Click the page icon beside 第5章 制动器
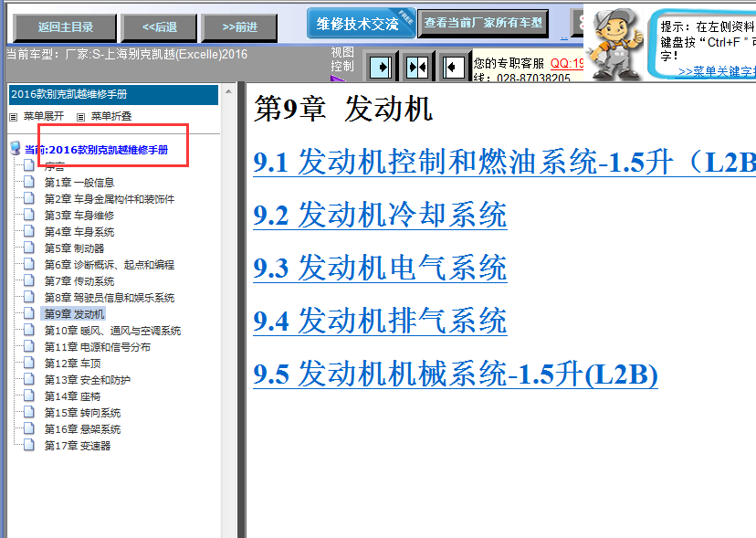Image resolution: width=756 pixels, height=538 pixels. coord(29,248)
